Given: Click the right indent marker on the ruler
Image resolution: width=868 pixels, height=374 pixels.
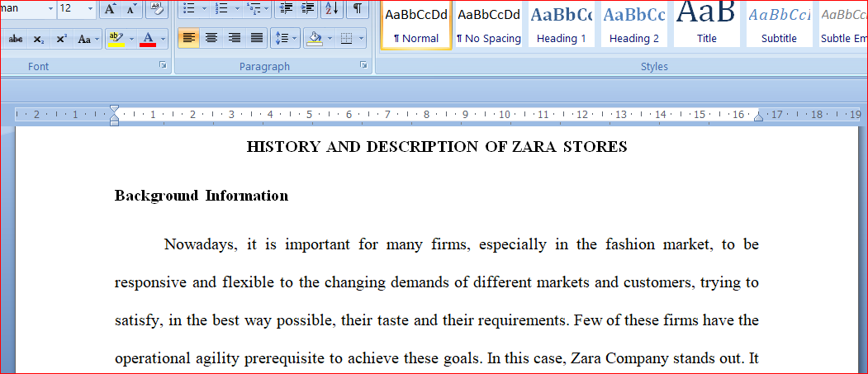Looking at the screenshot, I should (758, 116).
